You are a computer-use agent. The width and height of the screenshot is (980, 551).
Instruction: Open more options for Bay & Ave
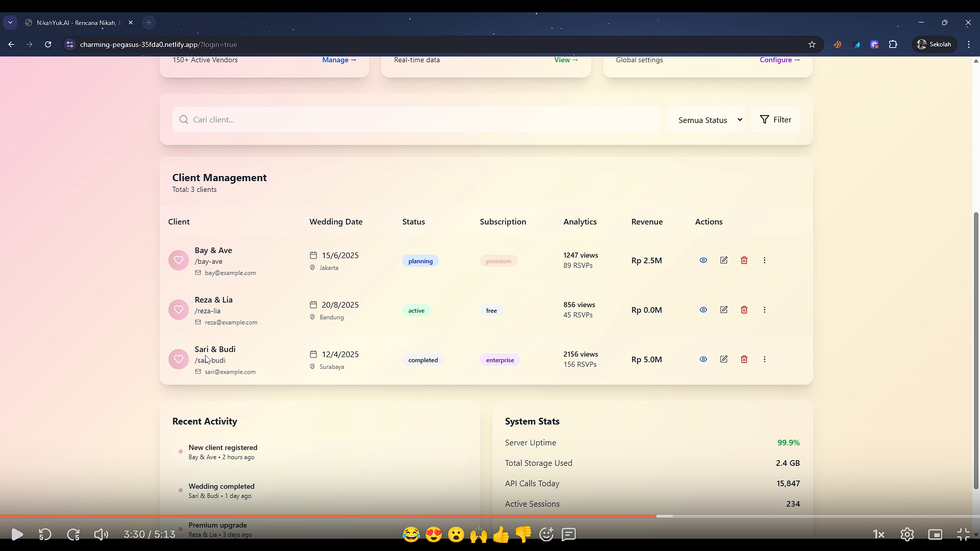(765, 260)
